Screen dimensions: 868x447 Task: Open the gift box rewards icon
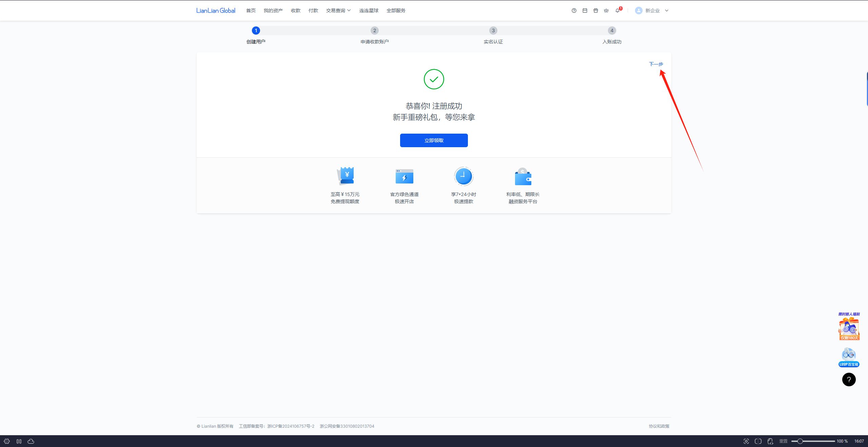(595, 11)
